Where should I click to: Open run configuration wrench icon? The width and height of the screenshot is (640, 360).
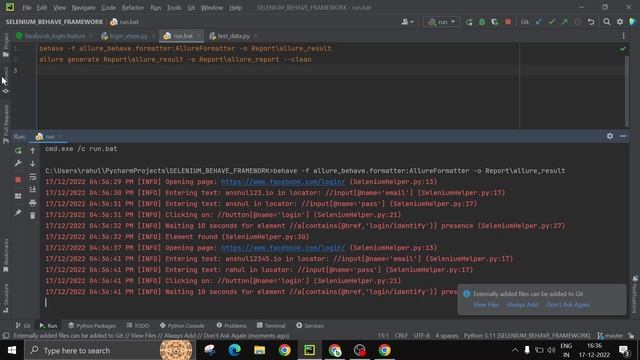(18, 163)
